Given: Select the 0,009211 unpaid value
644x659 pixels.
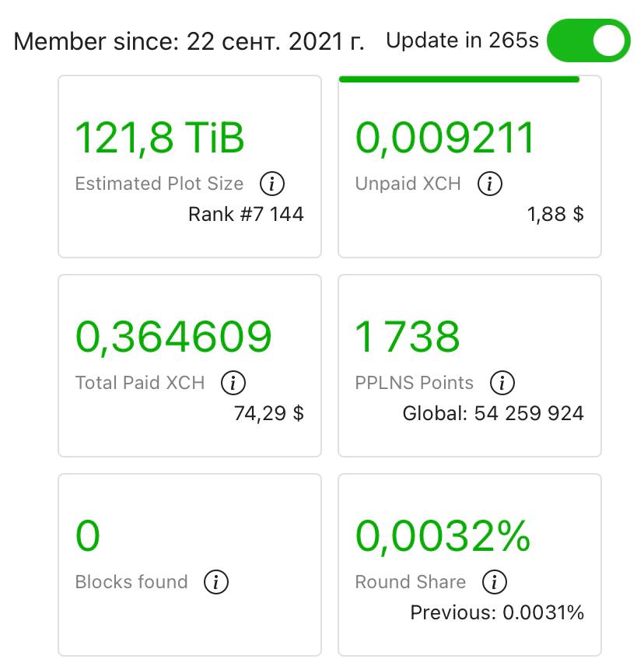Looking at the screenshot, I should pyautogui.click(x=445, y=138).
